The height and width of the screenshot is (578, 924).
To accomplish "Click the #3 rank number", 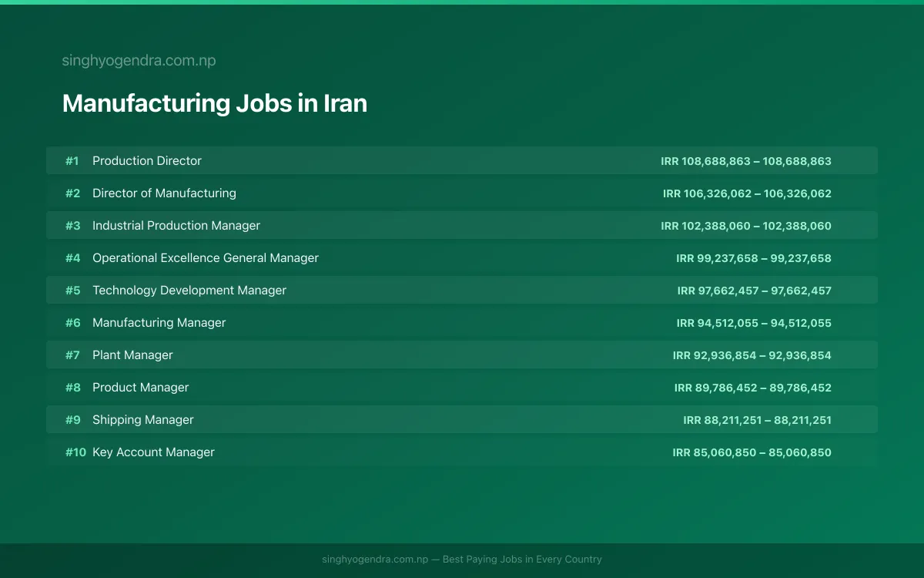I will coord(72,226).
